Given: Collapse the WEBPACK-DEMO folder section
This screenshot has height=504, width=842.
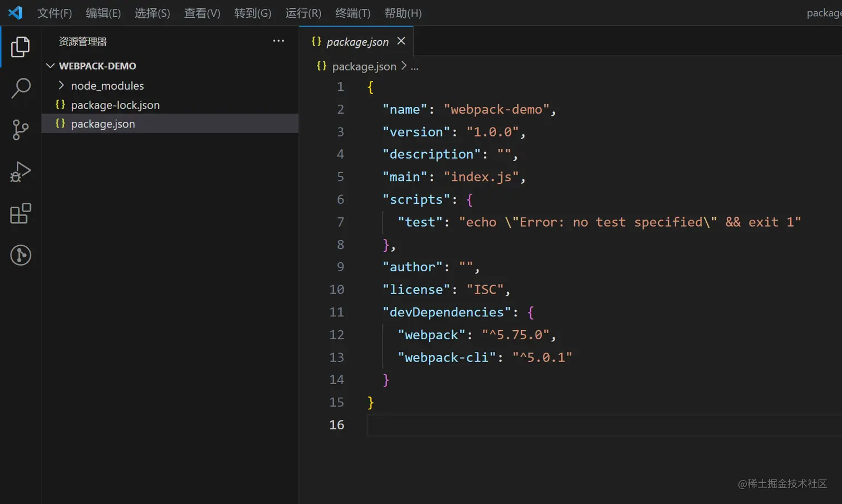Looking at the screenshot, I should tap(50, 66).
